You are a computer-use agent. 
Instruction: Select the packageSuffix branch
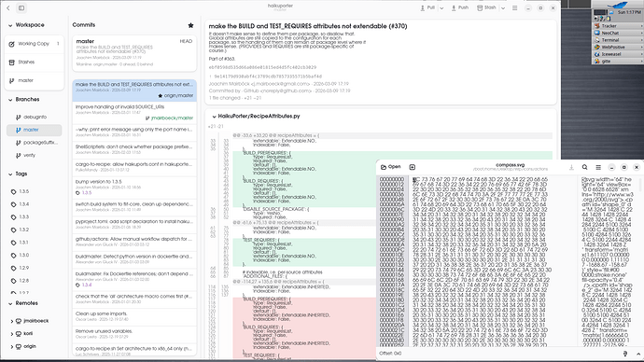[35, 143]
